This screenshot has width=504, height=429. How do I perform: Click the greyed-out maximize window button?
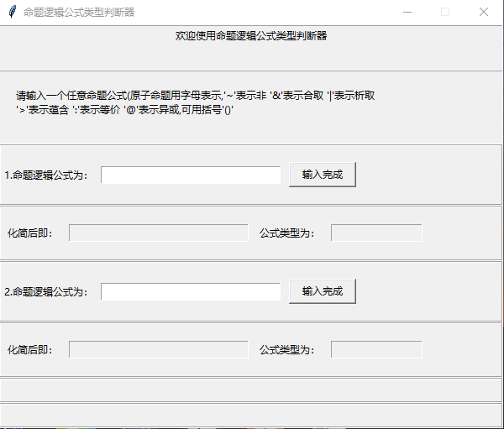pos(445,12)
